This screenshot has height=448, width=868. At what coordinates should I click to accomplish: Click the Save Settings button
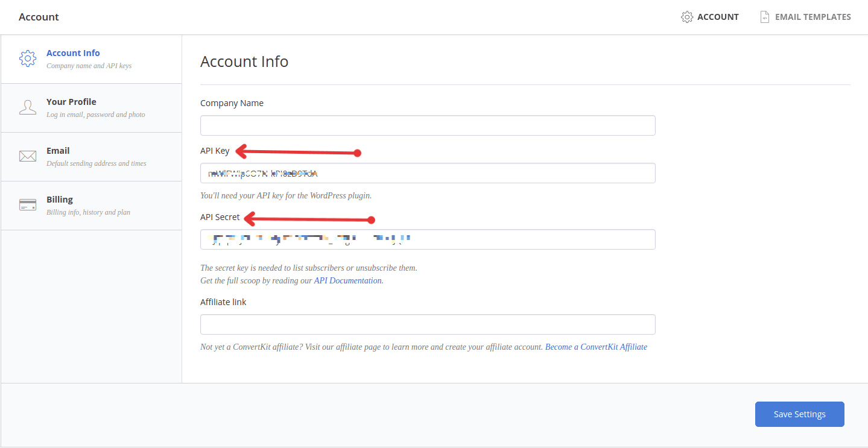click(800, 414)
